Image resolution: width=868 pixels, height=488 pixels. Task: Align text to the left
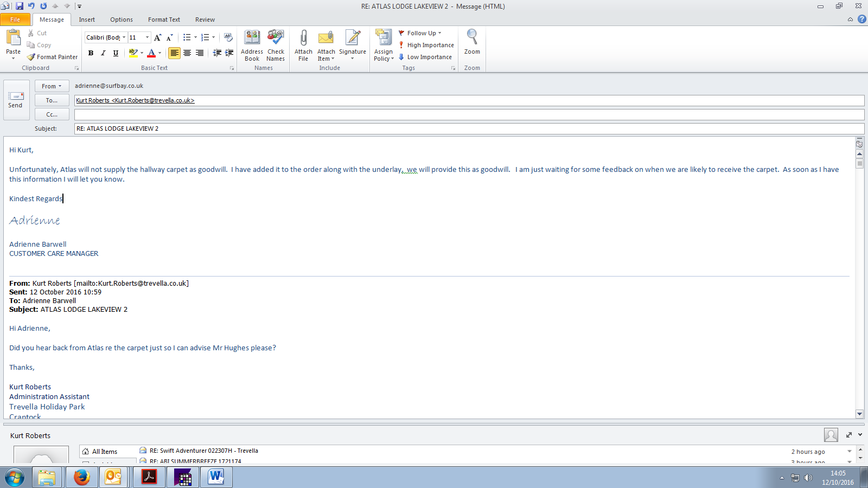coord(174,53)
